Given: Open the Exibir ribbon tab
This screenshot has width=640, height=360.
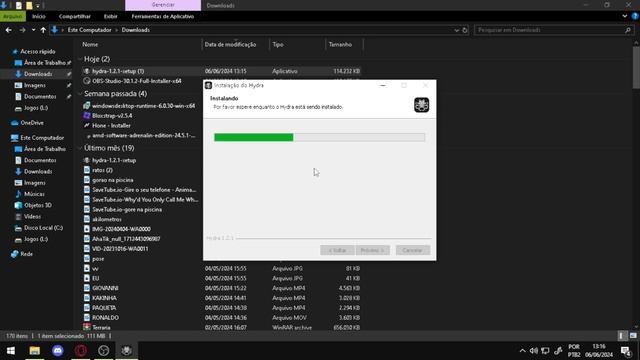Looking at the screenshot, I should tap(111, 16).
